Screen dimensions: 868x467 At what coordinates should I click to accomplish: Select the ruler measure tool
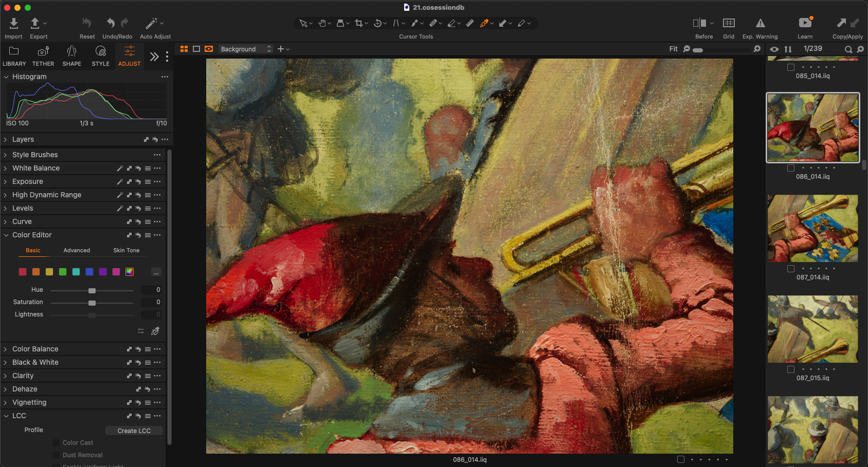click(x=470, y=23)
